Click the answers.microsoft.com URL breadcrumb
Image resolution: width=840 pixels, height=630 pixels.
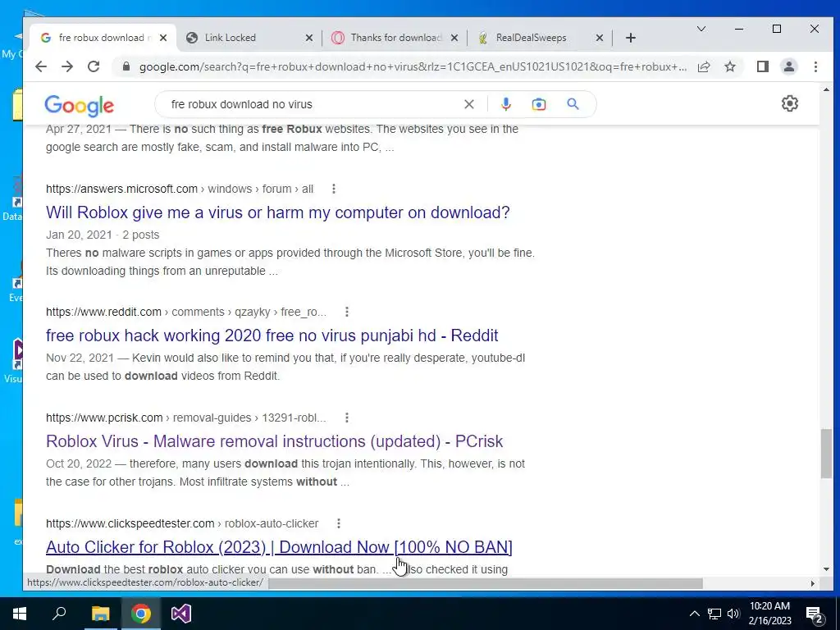click(x=180, y=189)
